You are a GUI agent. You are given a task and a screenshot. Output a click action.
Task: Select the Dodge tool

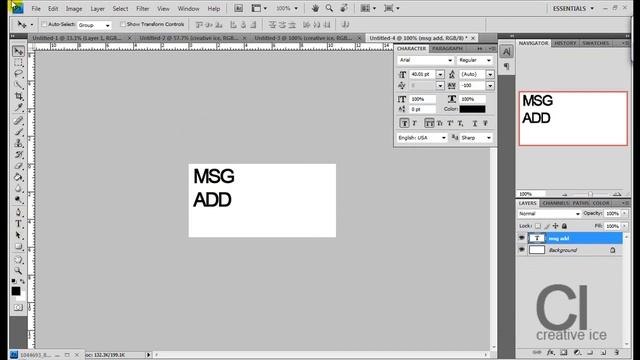pyautogui.click(x=18, y=200)
